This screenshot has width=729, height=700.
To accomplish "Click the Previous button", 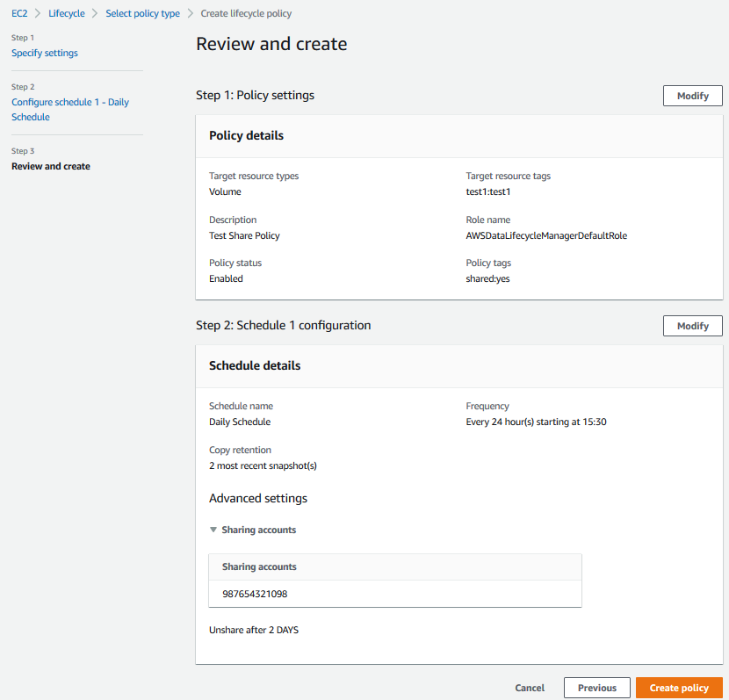I will click(x=596, y=688).
